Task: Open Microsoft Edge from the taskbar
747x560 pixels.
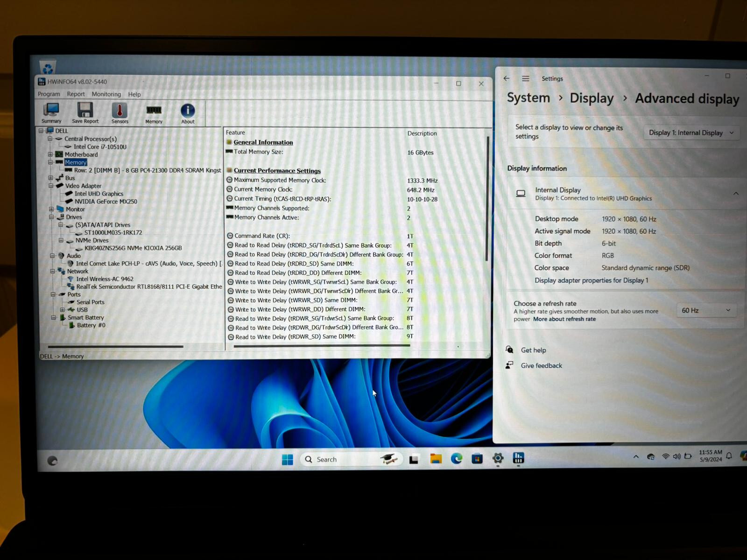Action: [456, 459]
